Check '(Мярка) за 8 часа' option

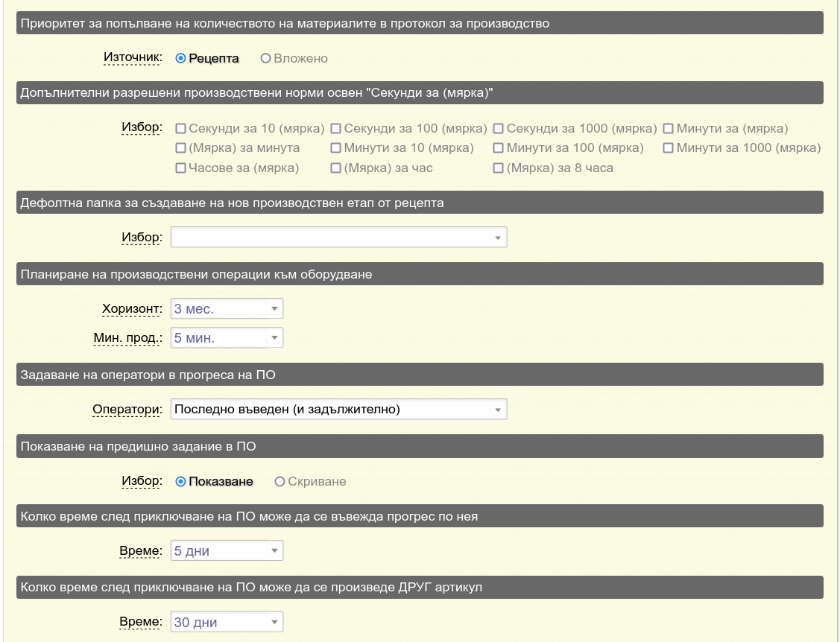498,168
